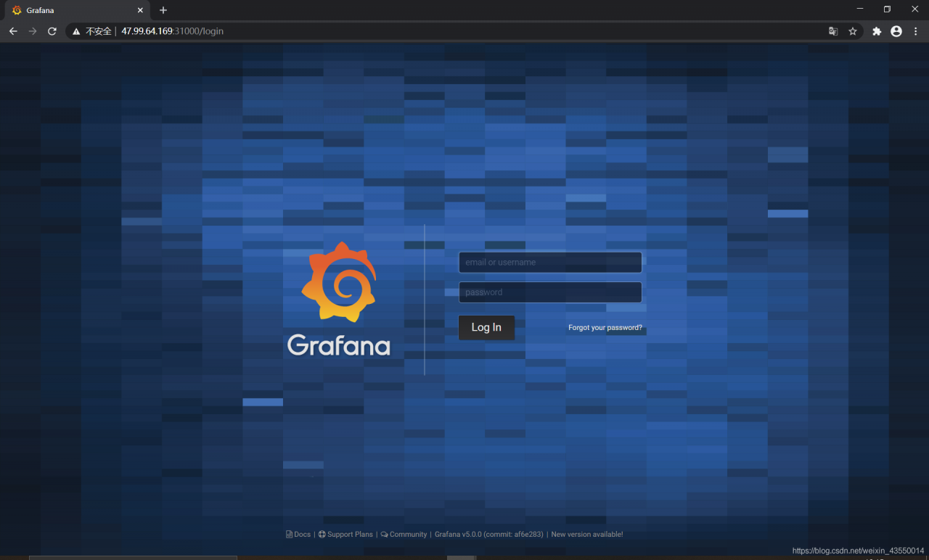Image resolution: width=929 pixels, height=560 pixels.
Task: Click the Grafana swirl logo
Action: pos(339,282)
